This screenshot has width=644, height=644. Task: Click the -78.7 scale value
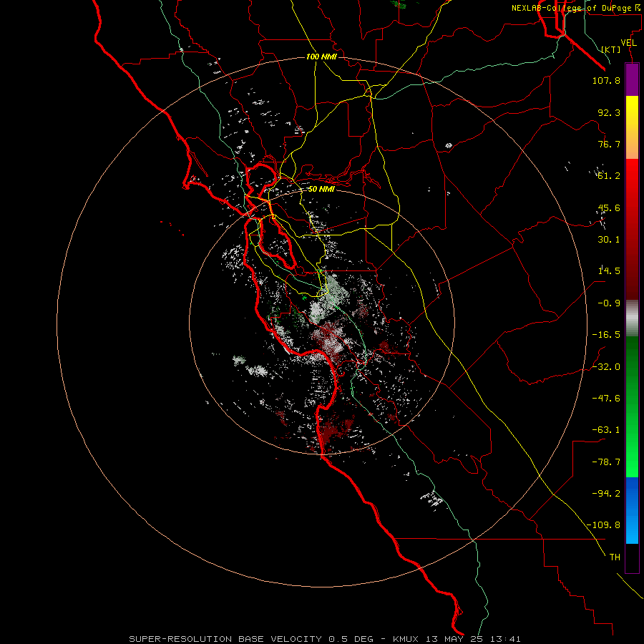(606, 462)
